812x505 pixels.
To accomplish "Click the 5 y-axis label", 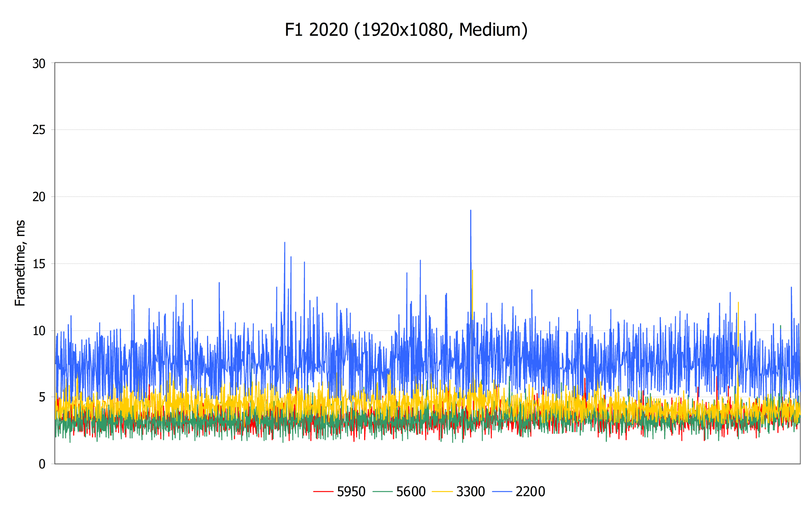I will click(x=42, y=397).
